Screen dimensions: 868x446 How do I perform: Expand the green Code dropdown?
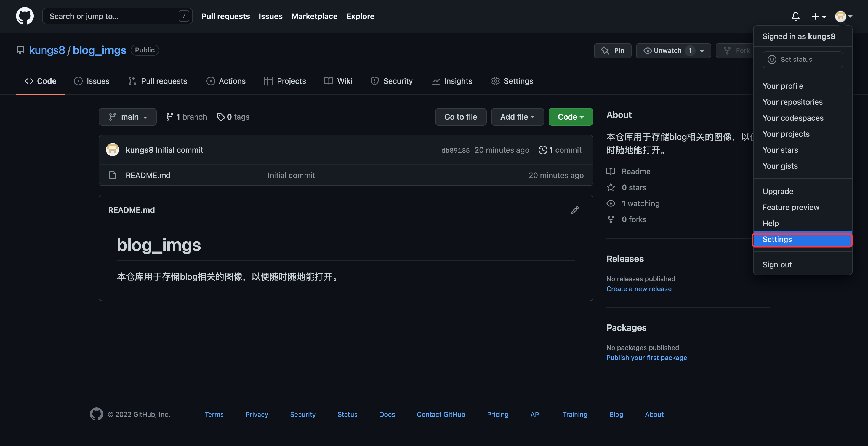coord(570,117)
